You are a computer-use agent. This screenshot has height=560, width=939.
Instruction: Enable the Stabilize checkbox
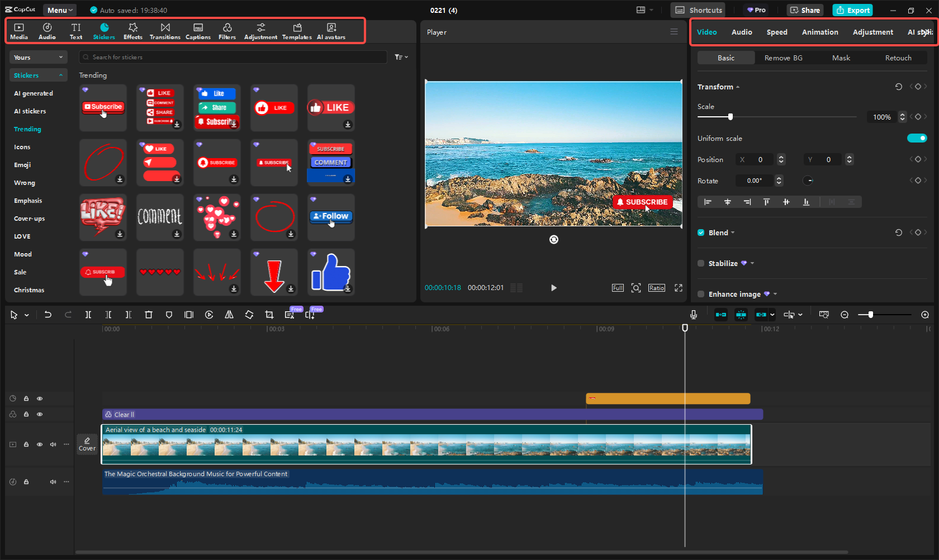click(701, 263)
